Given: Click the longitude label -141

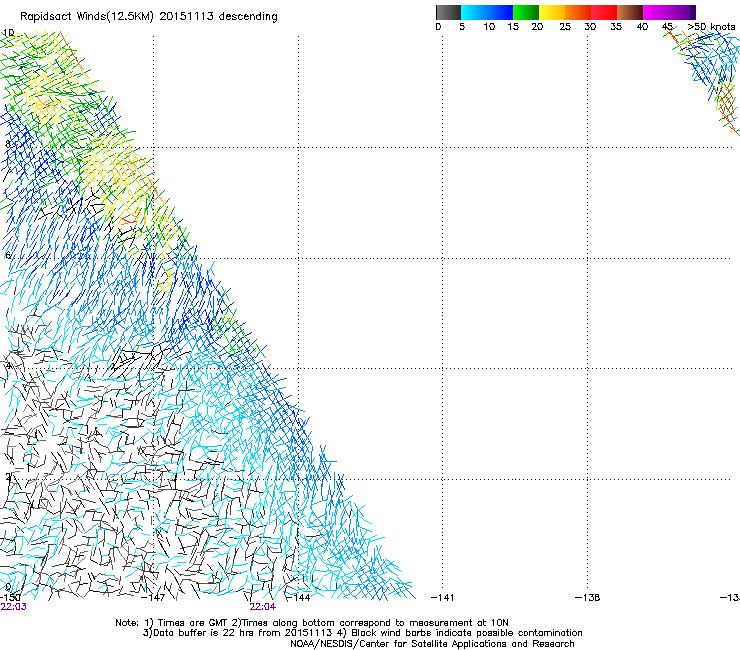Looking at the screenshot, I should [443, 598].
